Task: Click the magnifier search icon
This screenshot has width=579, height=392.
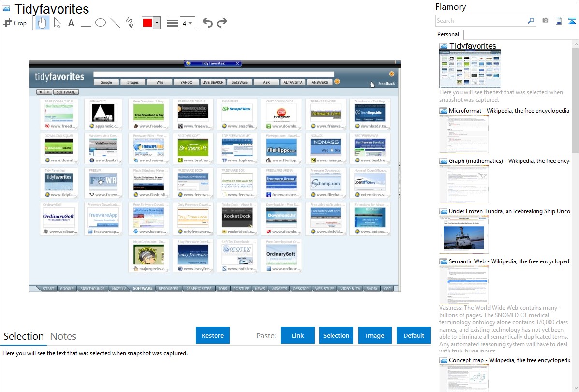Action: (x=531, y=21)
